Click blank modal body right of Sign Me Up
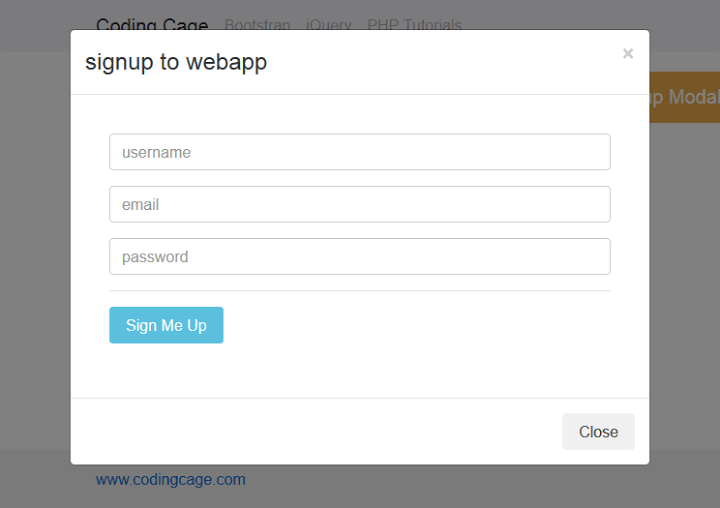This screenshot has width=720, height=508. [x=420, y=326]
